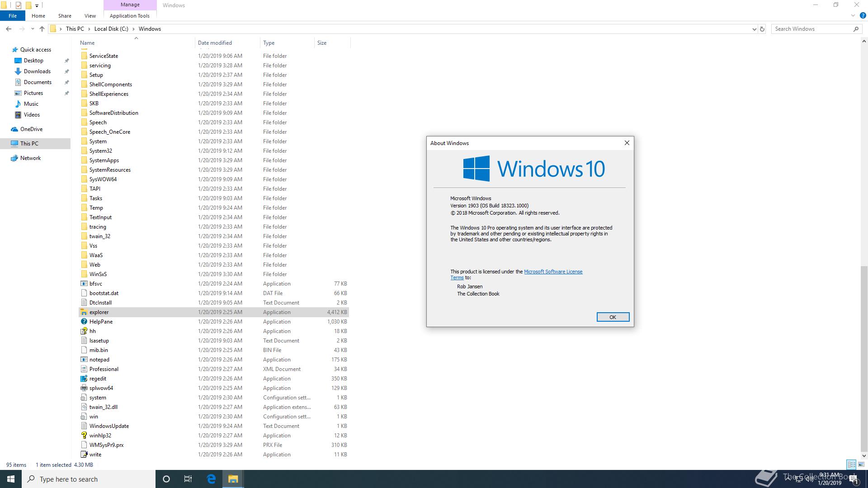868x488 pixels.
Task: Select the bfsvc application icon
Action: [x=84, y=284]
